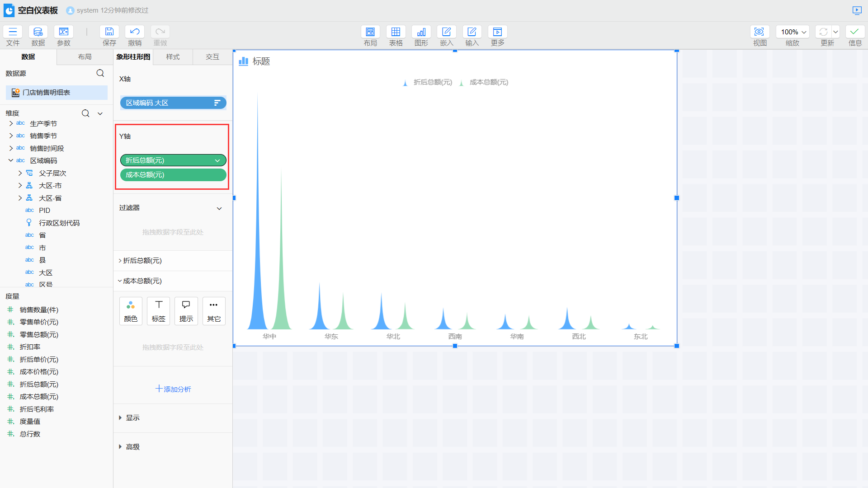The width and height of the screenshot is (868, 488).
Task: Open the 100% zoom level dropdown
Action: point(793,32)
